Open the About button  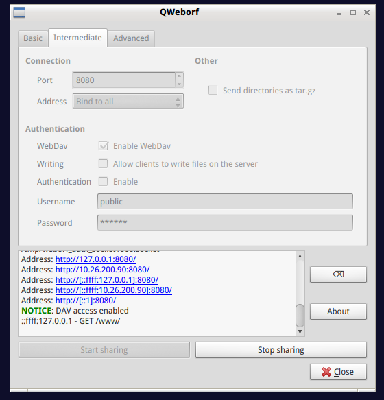click(338, 311)
